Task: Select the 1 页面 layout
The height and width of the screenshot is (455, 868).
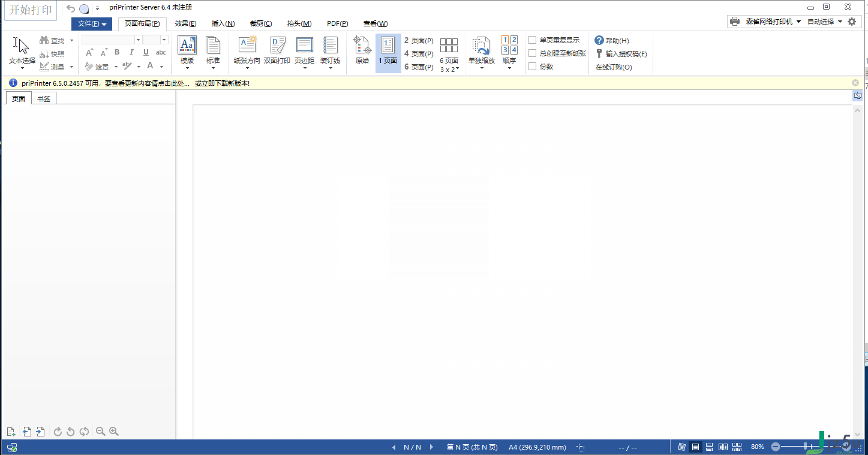Action: 388,53
